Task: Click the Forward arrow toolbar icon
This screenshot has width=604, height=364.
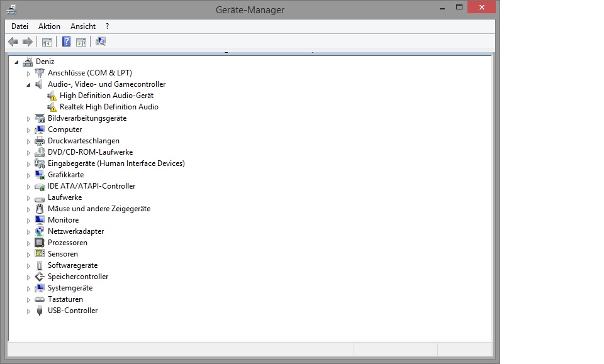Action: (x=27, y=41)
